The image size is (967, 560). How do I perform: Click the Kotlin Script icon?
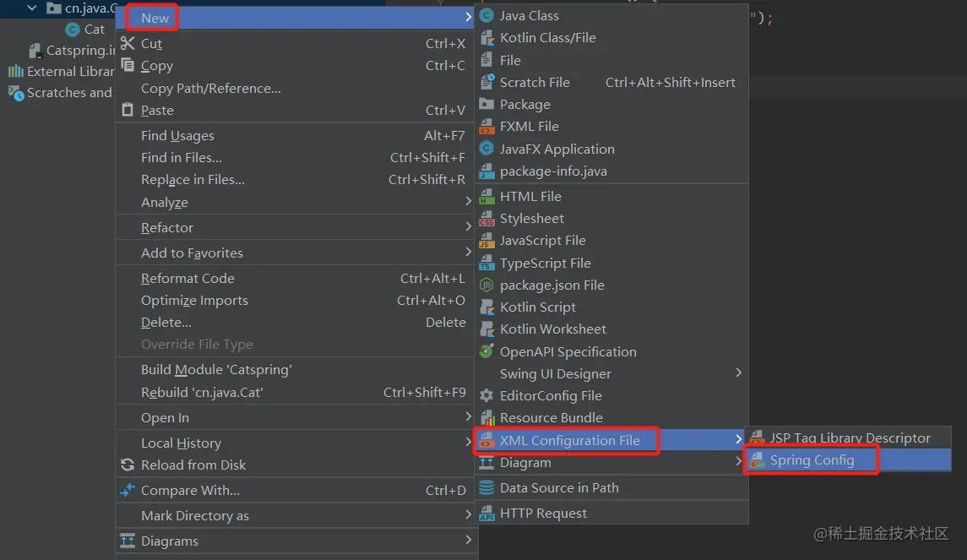pos(486,307)
